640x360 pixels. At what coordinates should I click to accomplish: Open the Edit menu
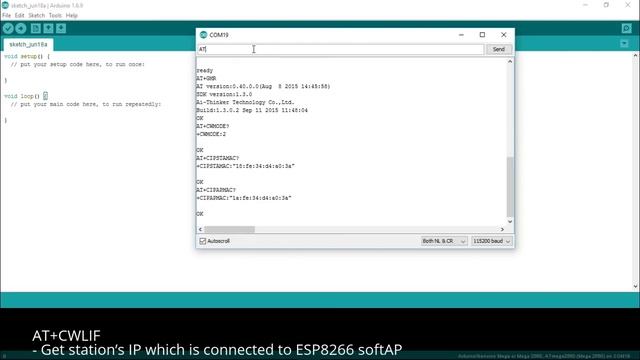pos(20,16)
